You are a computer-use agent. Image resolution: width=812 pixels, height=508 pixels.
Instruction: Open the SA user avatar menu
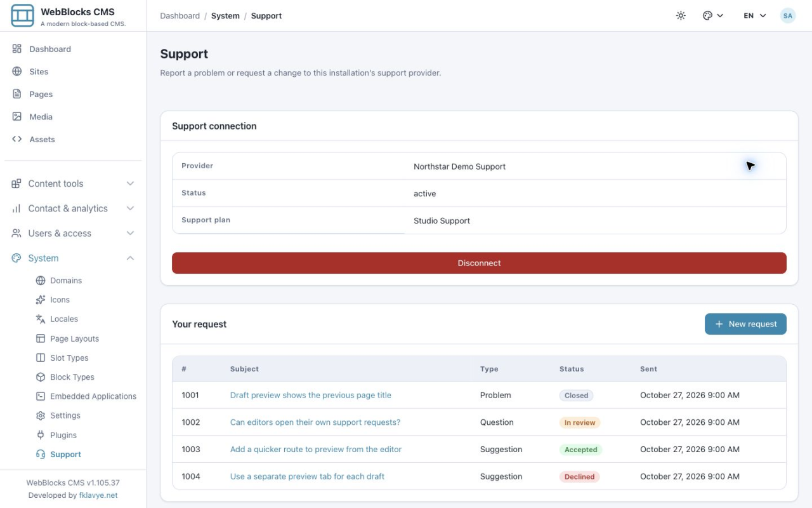(788, 16)
